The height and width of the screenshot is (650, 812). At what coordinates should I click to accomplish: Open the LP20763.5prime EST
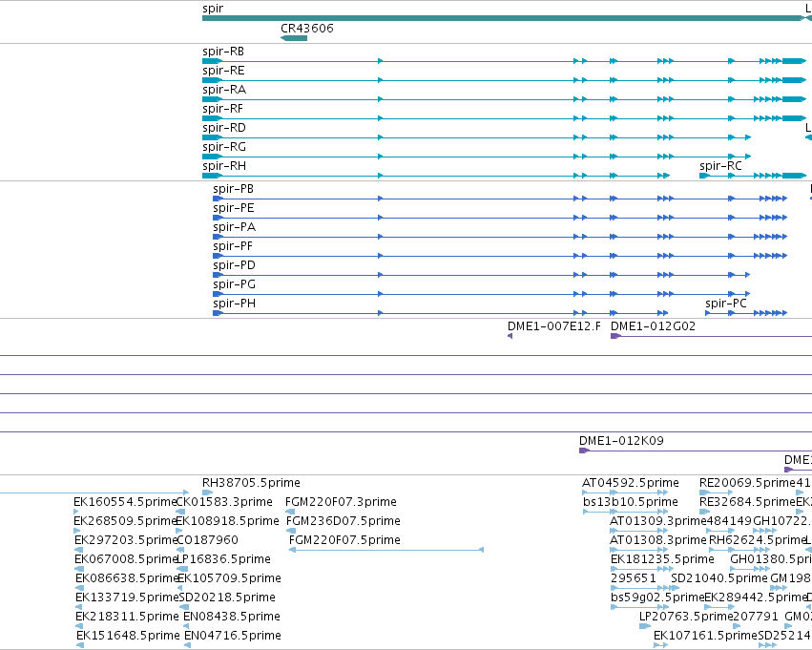point(686,617)
